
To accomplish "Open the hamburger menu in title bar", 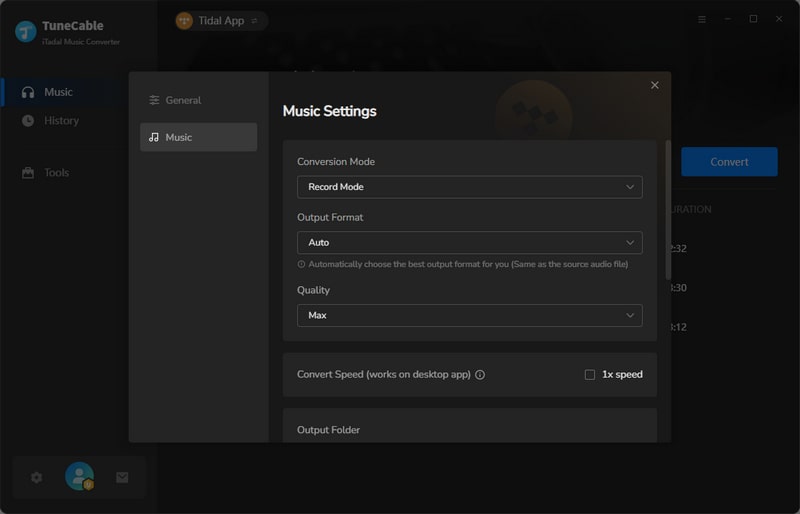I will point(702,19).
